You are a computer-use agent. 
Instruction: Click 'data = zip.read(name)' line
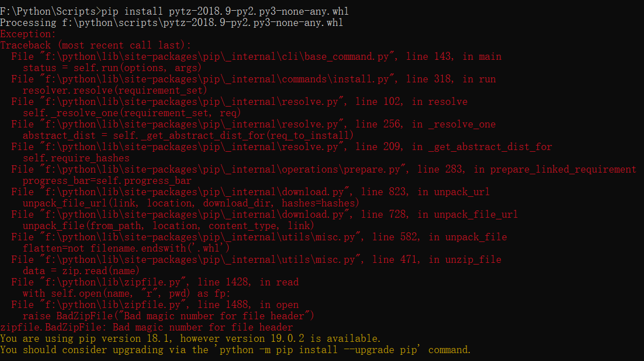coord(81,271)
